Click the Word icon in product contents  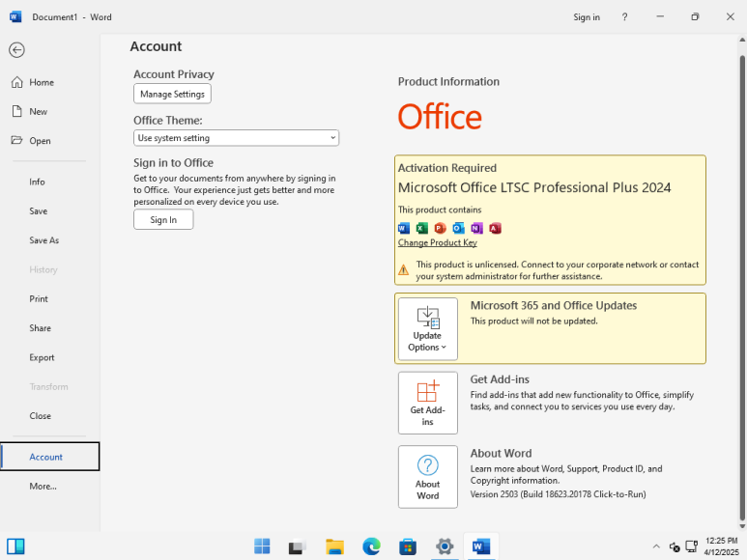(404, 229)
